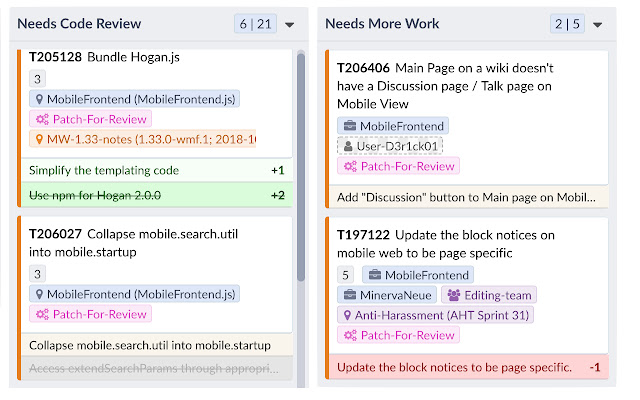
Task: Click the user icon of User-D3r1ck01 tag
Action: tap(348, 146)
